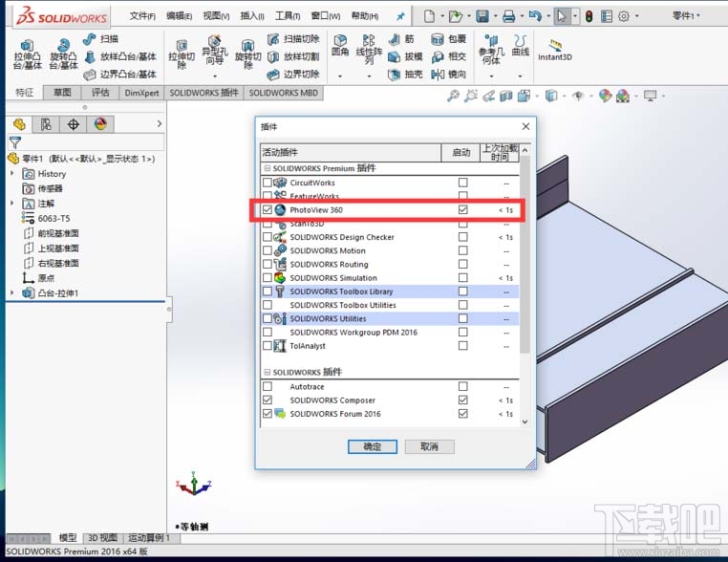Check SOLIDWORKS Toolbox Library active checkbox
Screen dimensions: 728x562
(268, 292)
